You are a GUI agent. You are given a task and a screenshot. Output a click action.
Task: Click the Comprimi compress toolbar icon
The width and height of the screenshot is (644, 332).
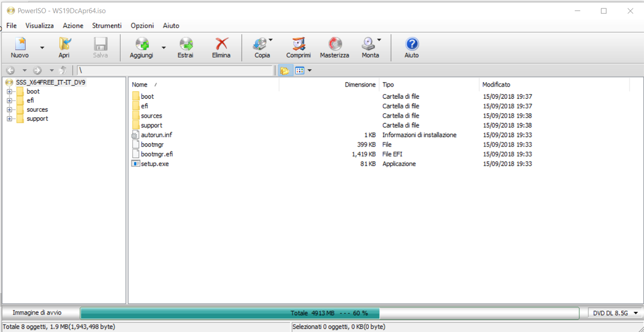pyautogui.click(x=298, y=44)
